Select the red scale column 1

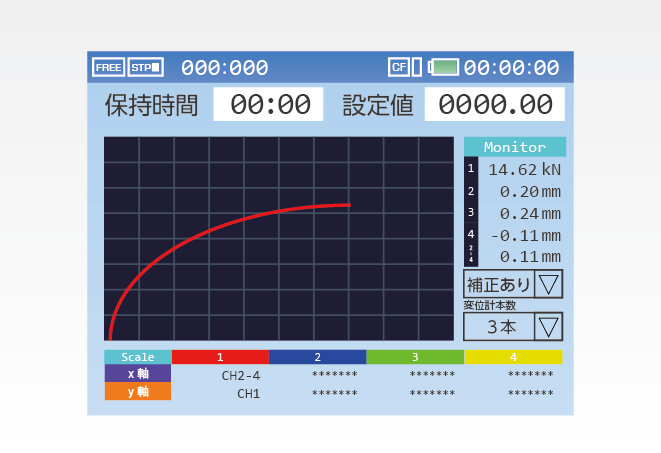pos(220,357)
